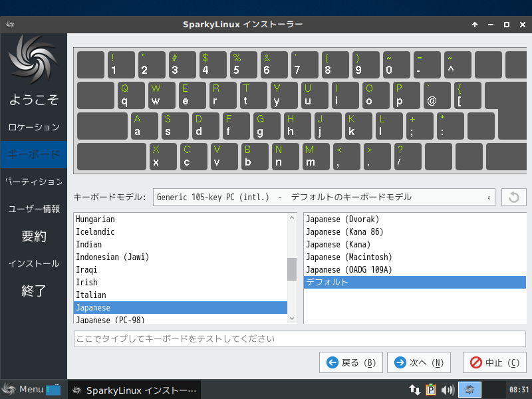The width and height of the screenshot is (532, 399).
Task: Open the ロケーション step in sidebar
Action: 34,127
